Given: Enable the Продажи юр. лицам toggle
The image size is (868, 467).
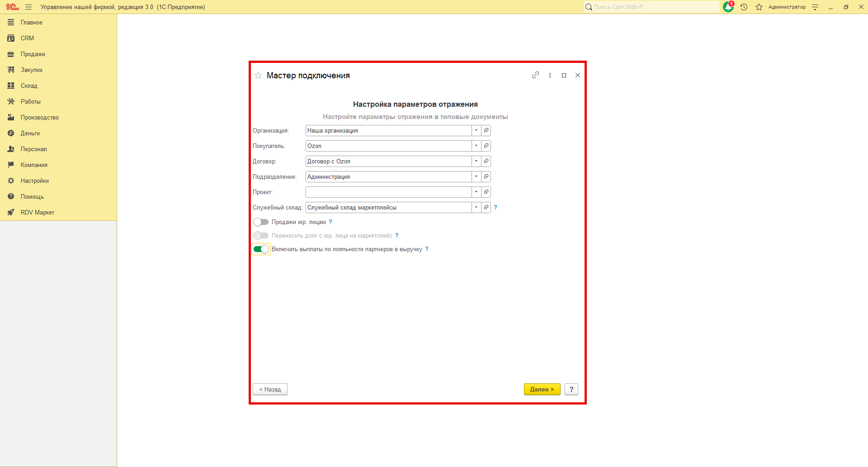Looking at the screenshot, I should [x=261, y=222].
